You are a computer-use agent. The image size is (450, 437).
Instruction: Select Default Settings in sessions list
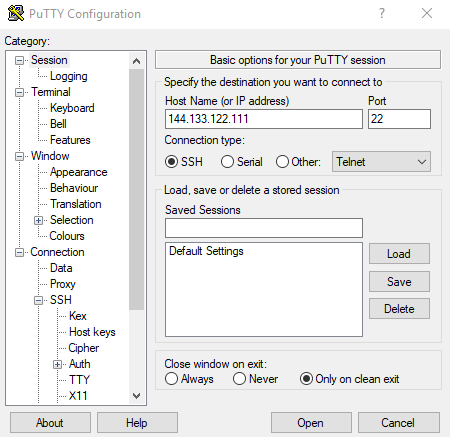[206, 251]
